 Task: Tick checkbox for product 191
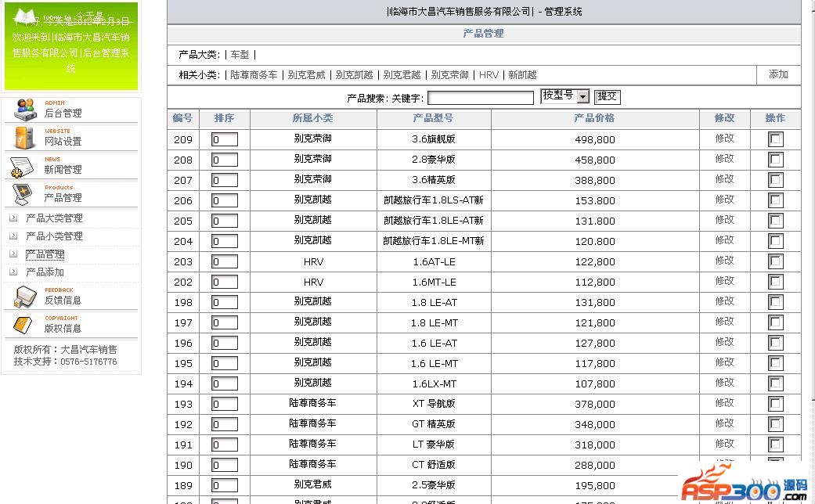pos(776,445)
